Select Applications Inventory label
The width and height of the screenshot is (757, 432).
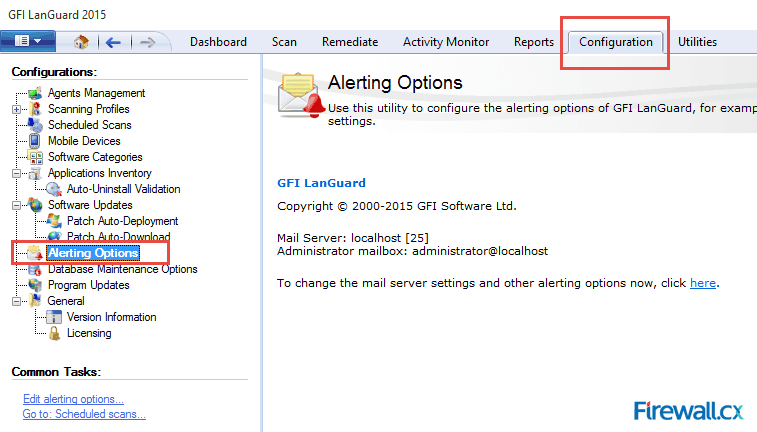click(100, 173)
